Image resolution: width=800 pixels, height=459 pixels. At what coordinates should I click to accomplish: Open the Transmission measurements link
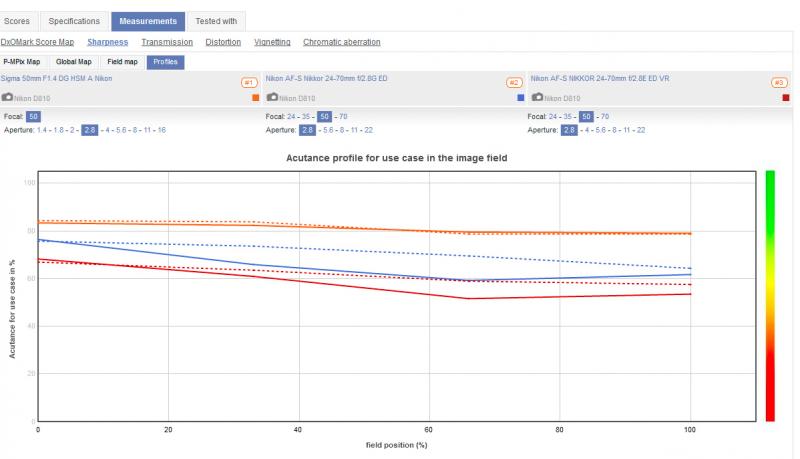tap(167, 42)
